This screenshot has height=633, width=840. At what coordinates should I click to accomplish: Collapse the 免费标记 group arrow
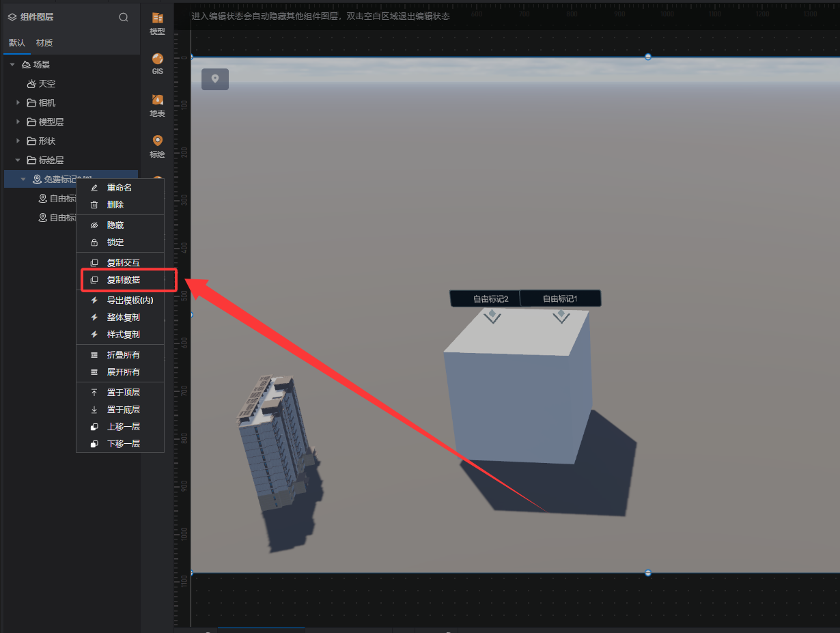23,179
